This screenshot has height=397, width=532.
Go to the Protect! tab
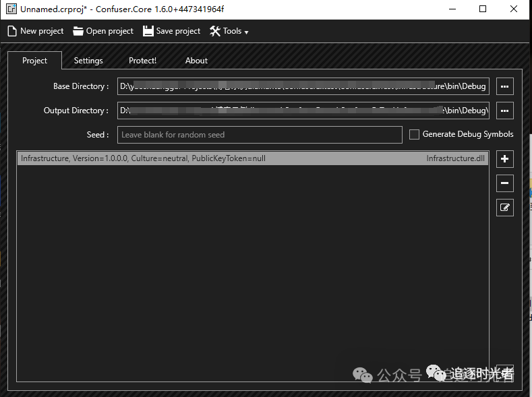coord(142,61)
